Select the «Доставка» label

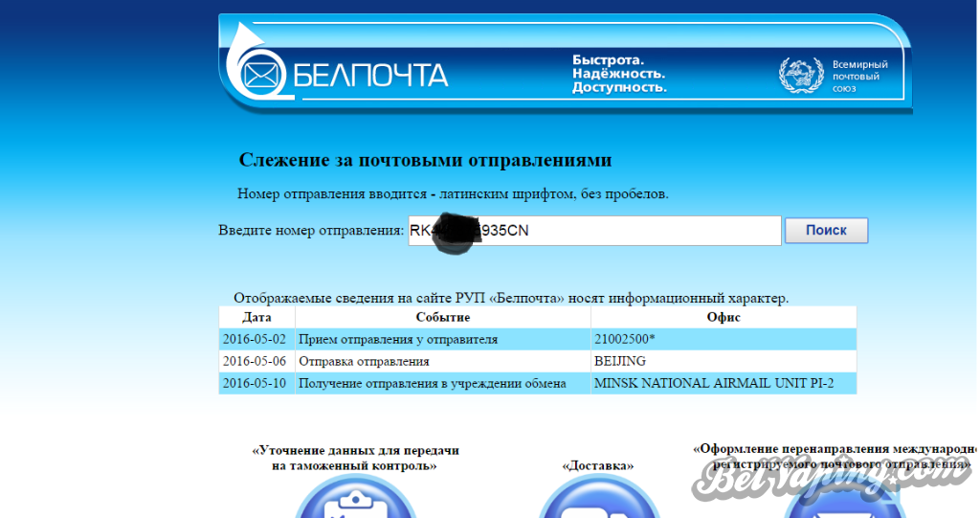pos(597,465)
